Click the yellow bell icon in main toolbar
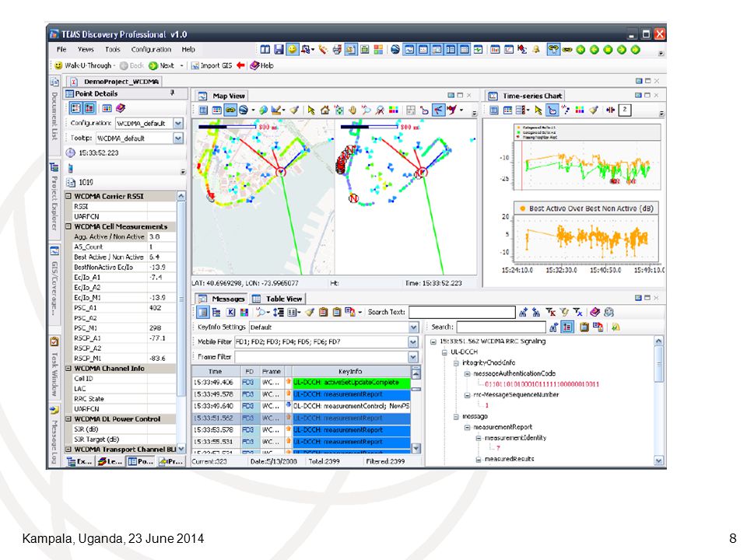Viewport: 747px width, 560px height. point(536,50)
